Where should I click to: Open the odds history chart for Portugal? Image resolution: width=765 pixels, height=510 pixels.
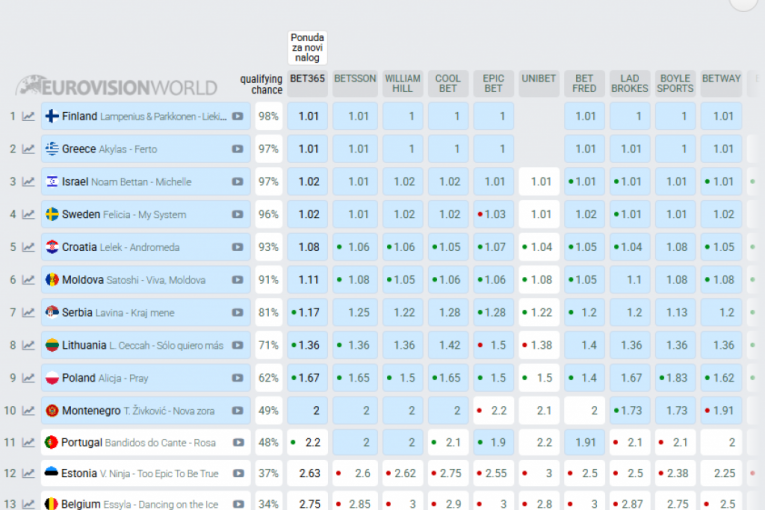click(28, 442)
